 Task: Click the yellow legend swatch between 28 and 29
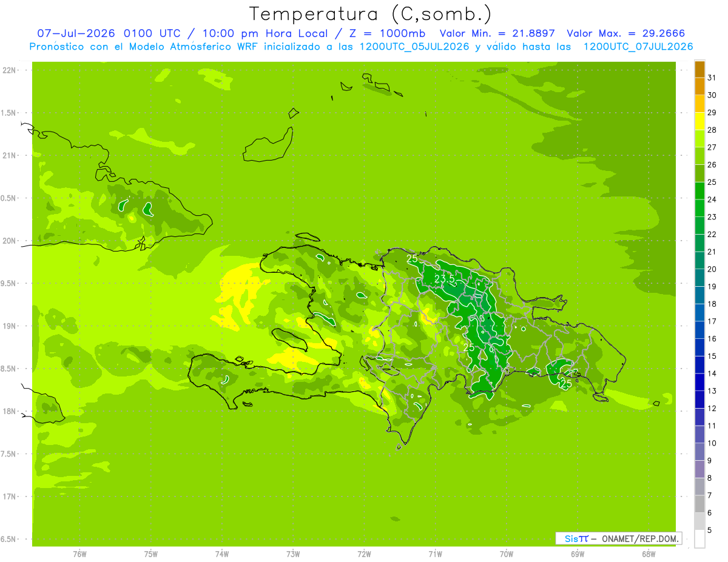pos(699,121)
